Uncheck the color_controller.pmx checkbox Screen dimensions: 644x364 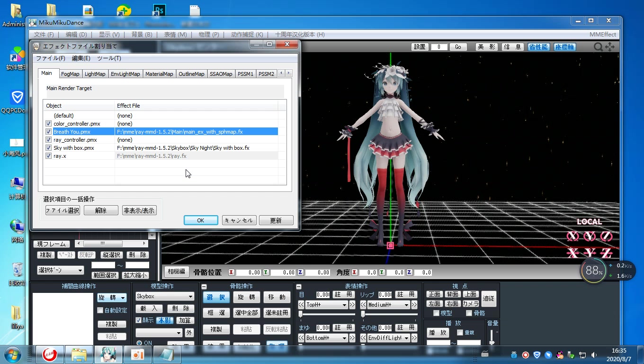[48, 124]
